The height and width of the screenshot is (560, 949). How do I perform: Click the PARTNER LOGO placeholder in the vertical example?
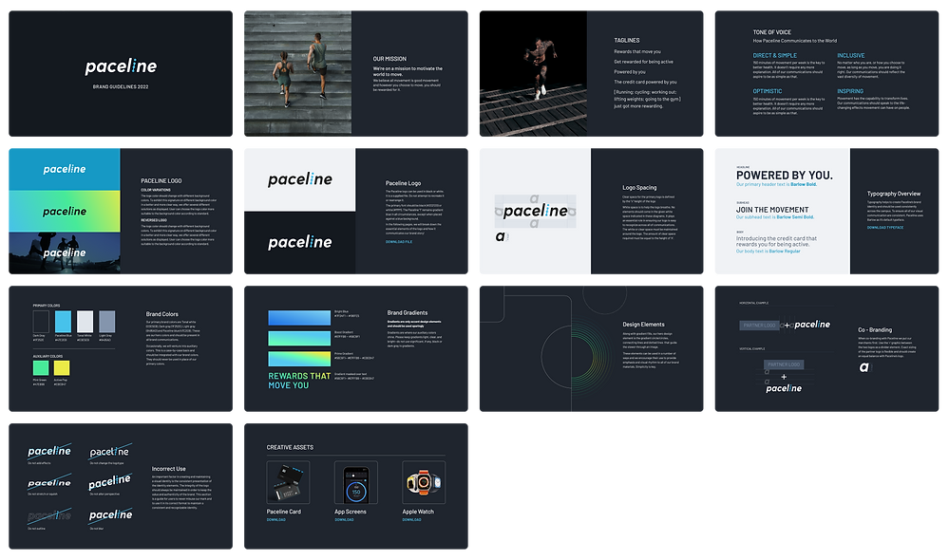click(784, 364)
